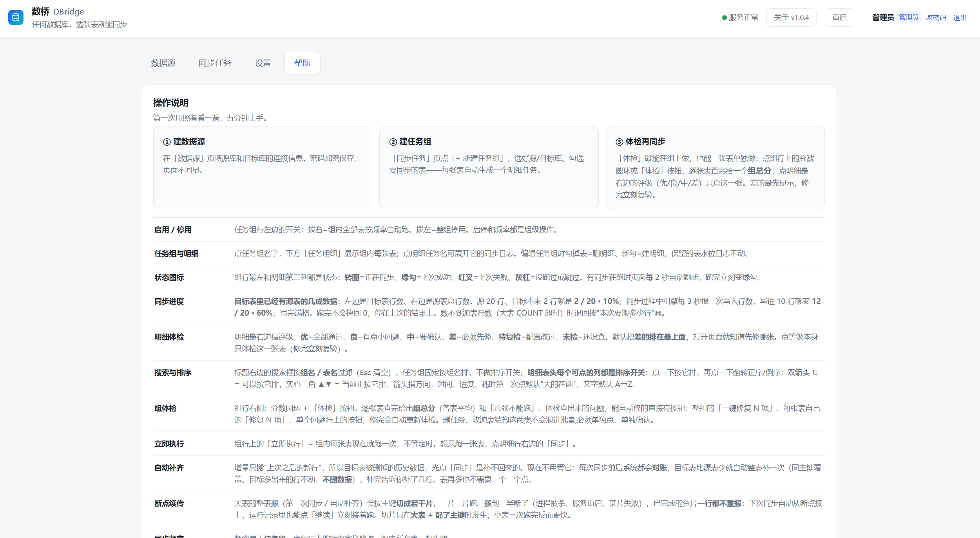Click the 操作说明 heading
Screen dimensions: 980x538
coord(171,103)
